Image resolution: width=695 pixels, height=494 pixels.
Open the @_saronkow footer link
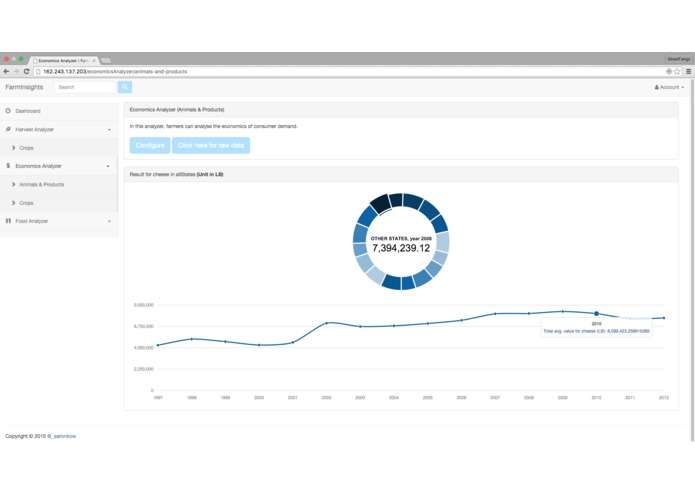[x=62, y=436]
